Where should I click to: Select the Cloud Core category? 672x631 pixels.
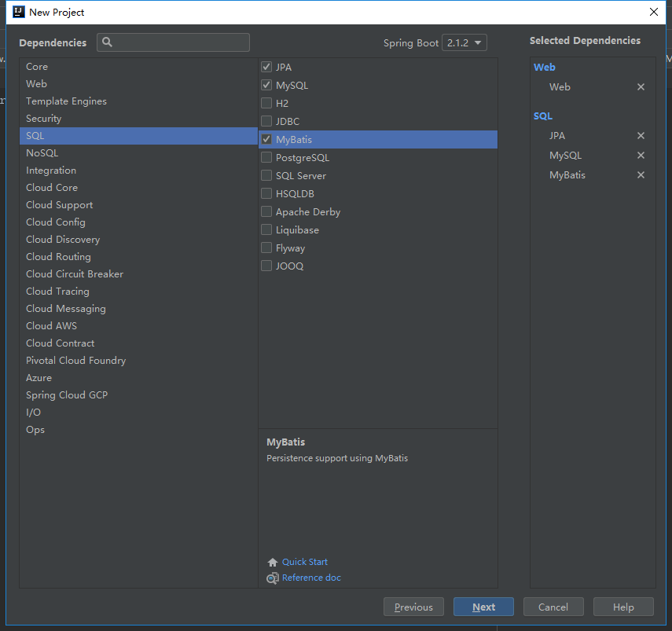138,188
